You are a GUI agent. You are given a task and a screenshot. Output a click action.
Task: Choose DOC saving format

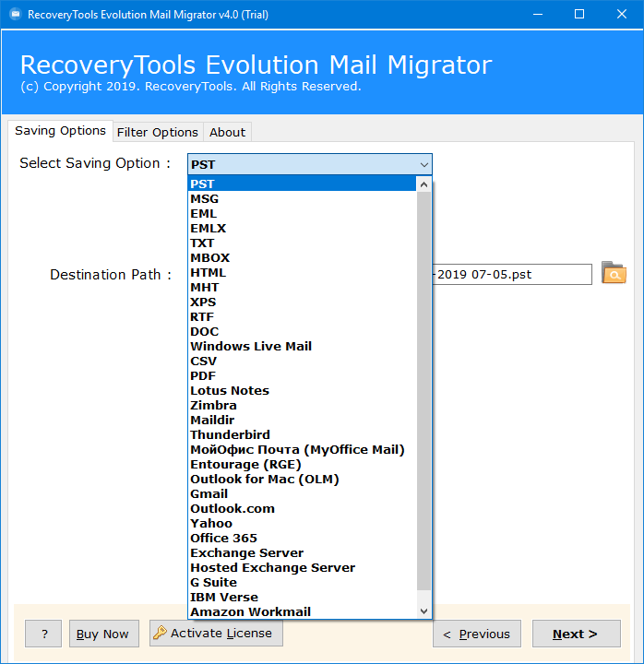pos(302,332)
